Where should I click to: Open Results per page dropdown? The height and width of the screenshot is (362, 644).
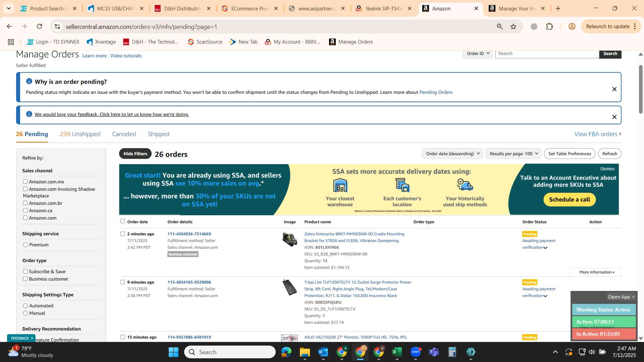pyautogui.click(x=514, y=154)
